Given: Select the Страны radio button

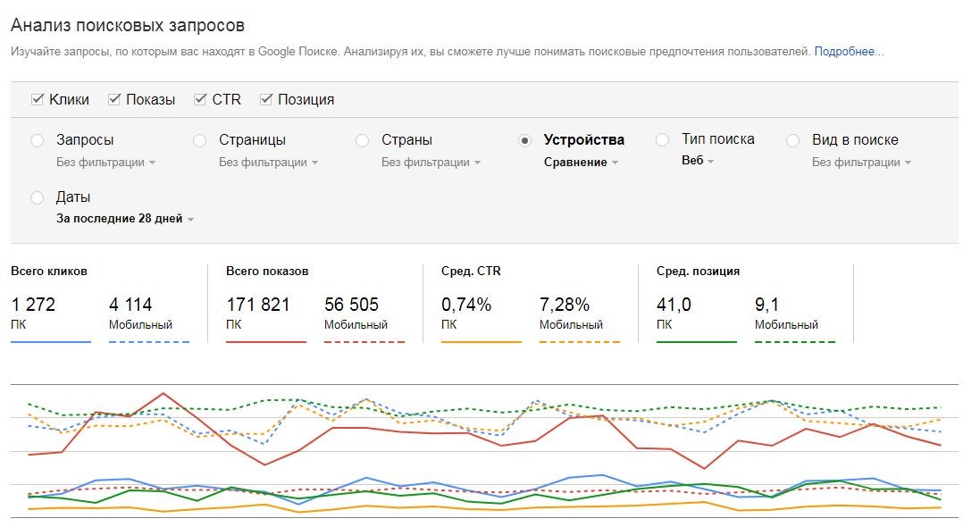Looking at the screenshot, I should 362,140.
